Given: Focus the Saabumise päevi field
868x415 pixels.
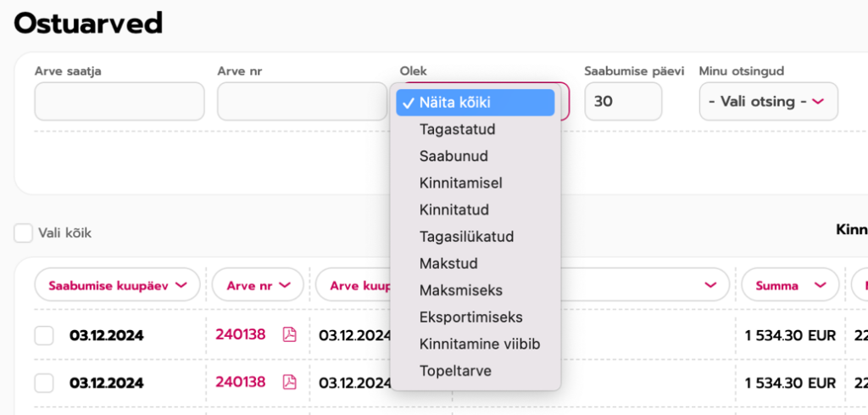Looking at the screenshot, I should pyautogui.click(x=623, y=101).
